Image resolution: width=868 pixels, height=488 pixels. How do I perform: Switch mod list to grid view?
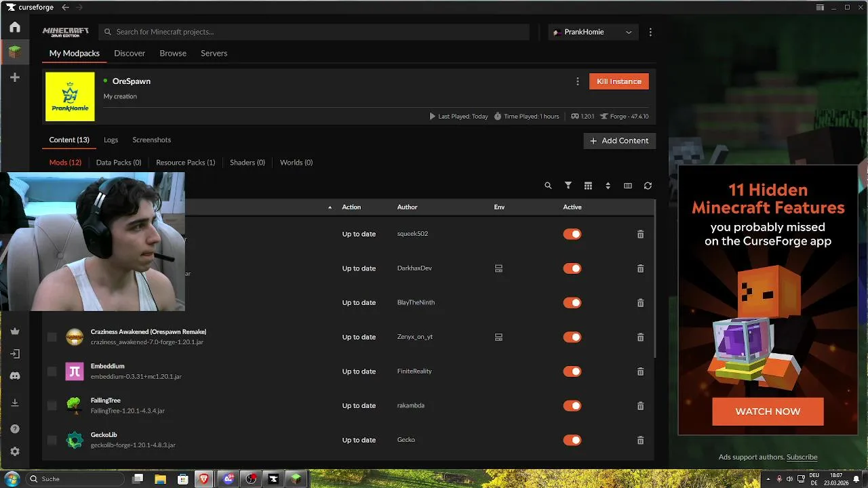[x=588, y=186]
